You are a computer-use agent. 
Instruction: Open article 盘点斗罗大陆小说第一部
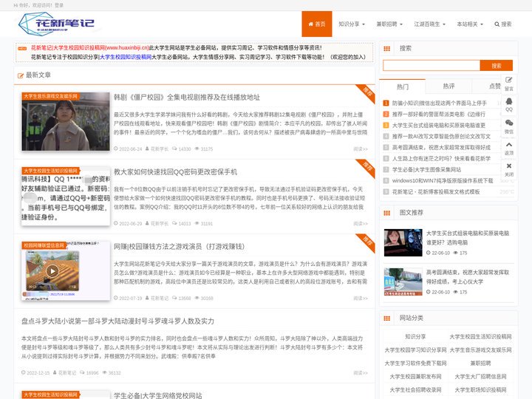click(117, 321)
